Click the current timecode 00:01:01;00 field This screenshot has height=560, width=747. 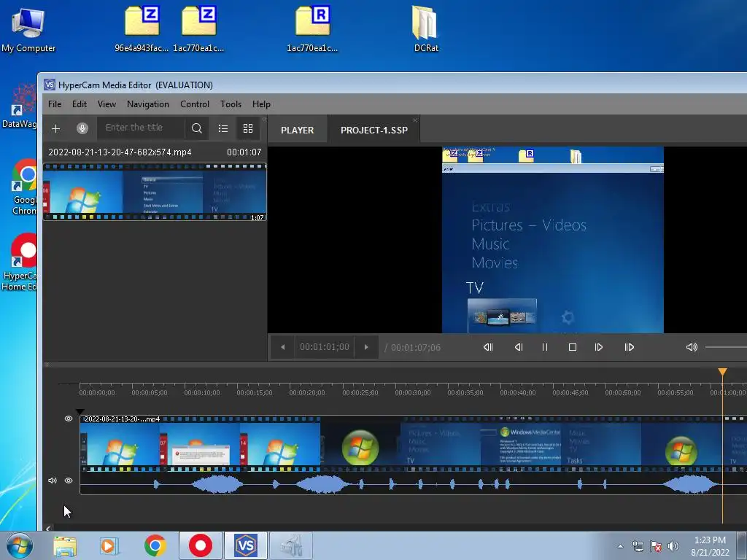pyautogui.click(x=325, y=347)
